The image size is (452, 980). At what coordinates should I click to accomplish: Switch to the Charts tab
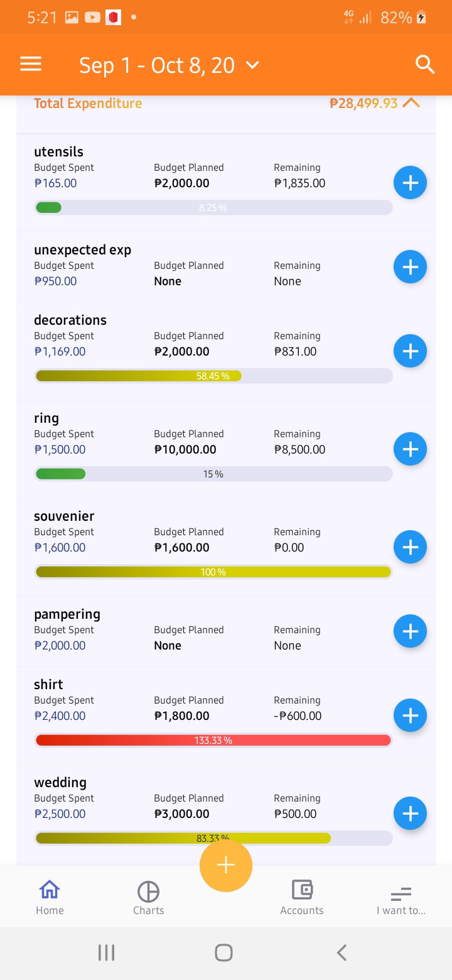point(148,898)
